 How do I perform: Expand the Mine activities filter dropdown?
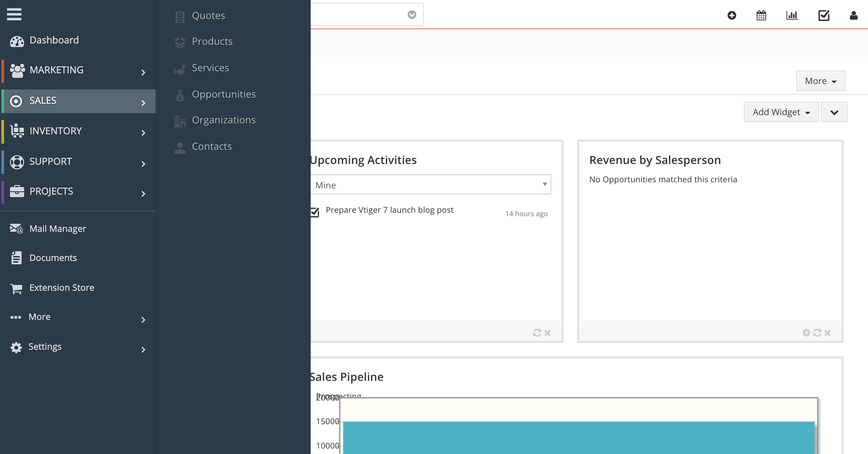coord(431,185)
